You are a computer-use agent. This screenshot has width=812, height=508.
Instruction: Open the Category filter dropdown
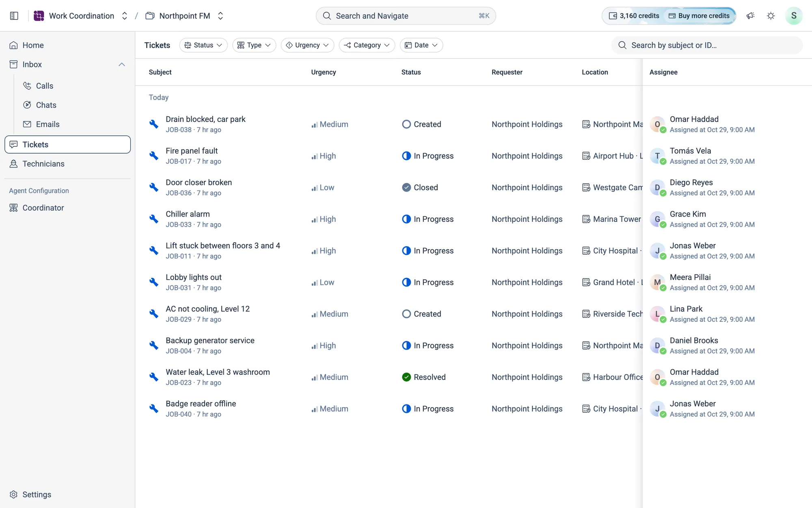(367, 45)
